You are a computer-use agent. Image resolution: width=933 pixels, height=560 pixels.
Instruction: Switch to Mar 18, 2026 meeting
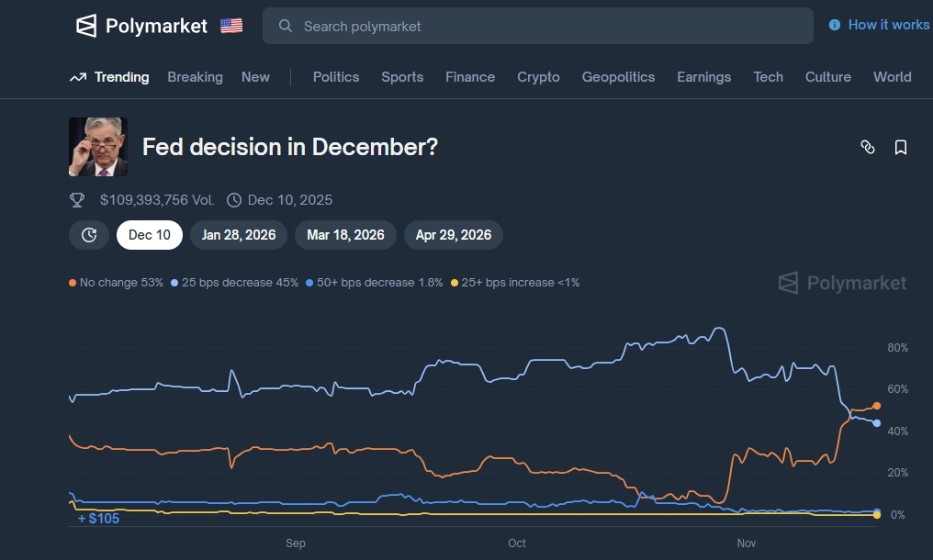point(345,235)
